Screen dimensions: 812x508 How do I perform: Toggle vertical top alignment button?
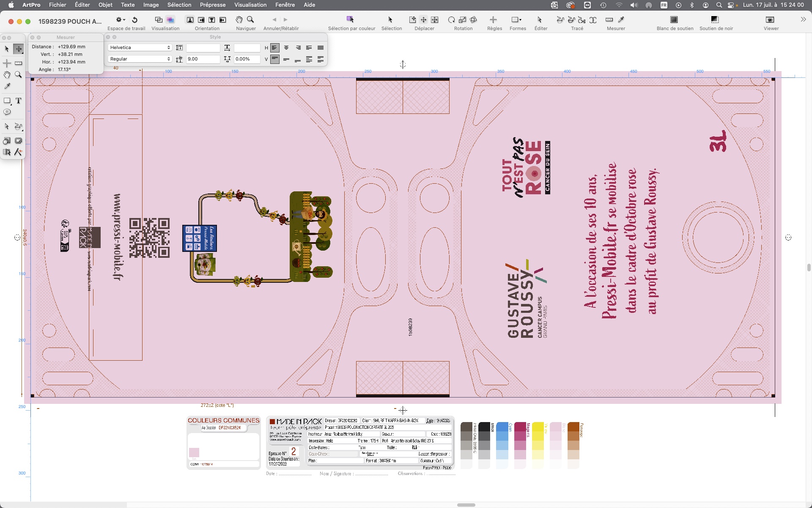coord(275,59)
